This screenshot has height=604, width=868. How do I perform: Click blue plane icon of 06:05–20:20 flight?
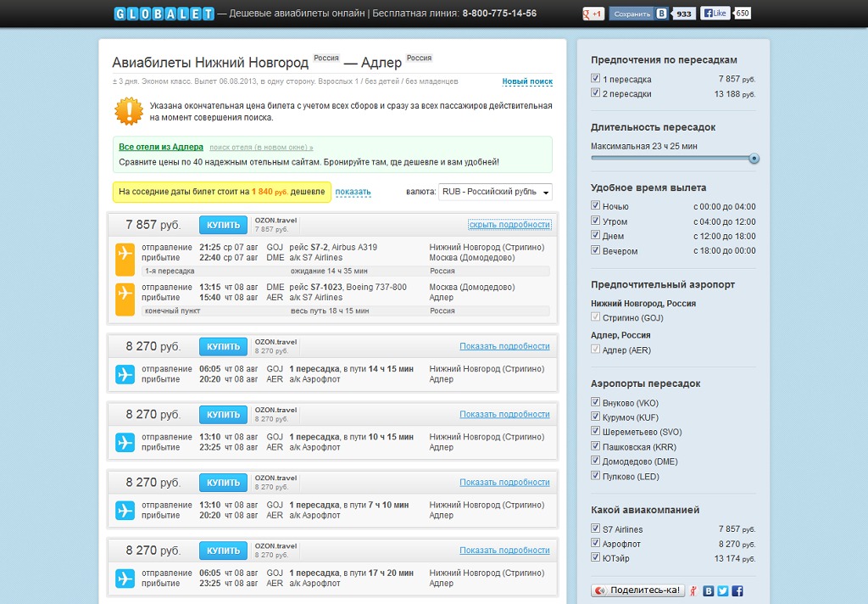coord(125,374)
